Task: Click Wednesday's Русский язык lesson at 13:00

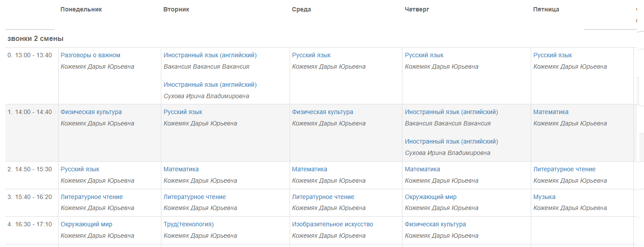Action: [x=311, y=55]
